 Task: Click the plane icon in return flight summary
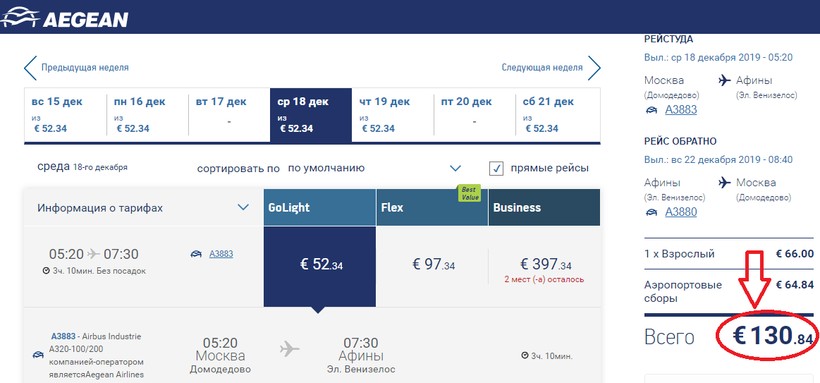(724, 183)
